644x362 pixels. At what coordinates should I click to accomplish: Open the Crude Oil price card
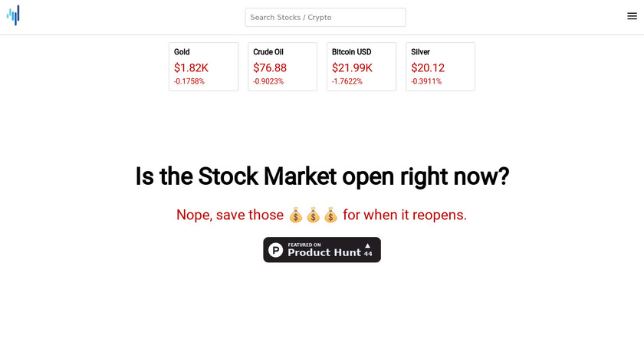(x=282, y=67)
